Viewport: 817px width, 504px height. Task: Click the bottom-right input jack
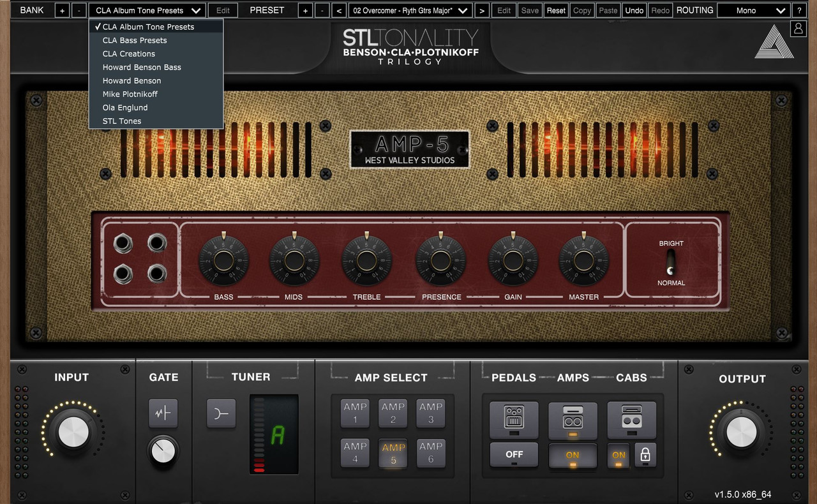tap(157, 274)
